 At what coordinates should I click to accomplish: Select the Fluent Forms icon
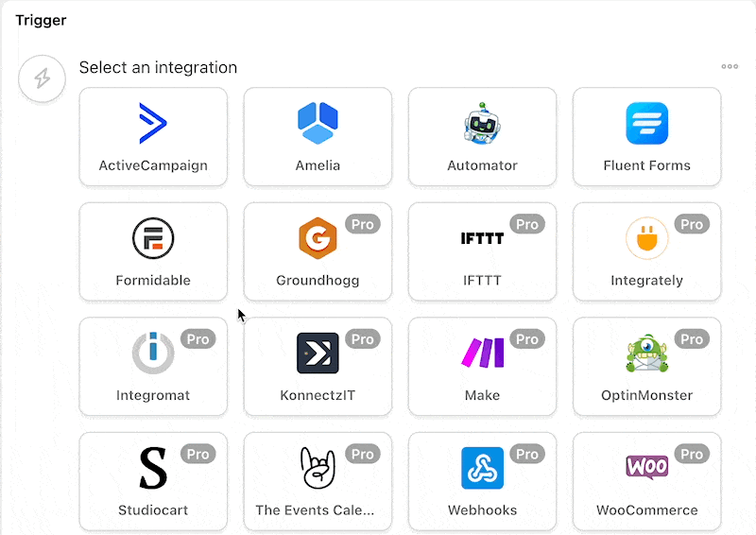(646, 124)
